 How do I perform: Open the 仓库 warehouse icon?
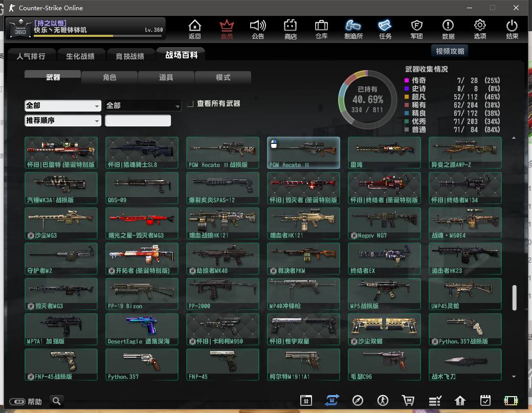[x=321, y=29]
